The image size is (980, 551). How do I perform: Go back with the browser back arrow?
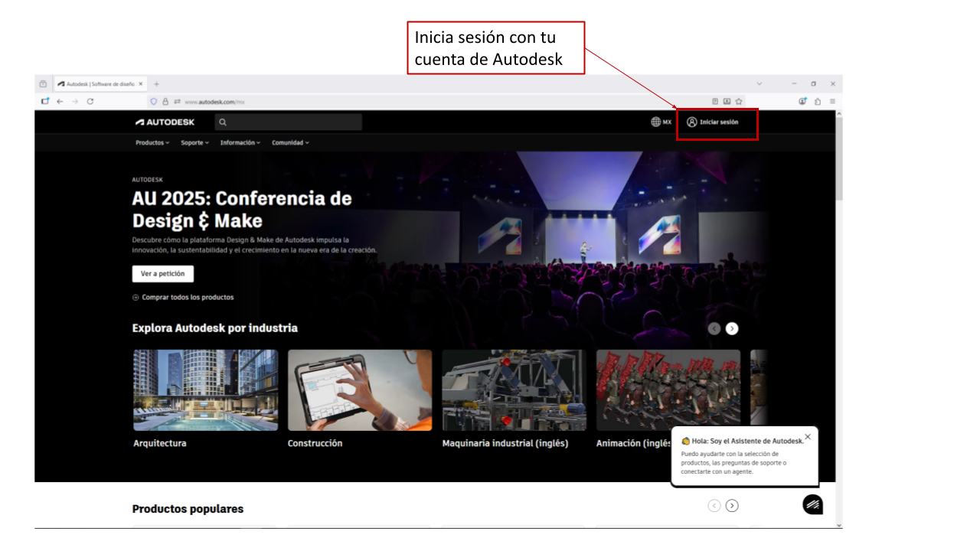tap(60, 101)
